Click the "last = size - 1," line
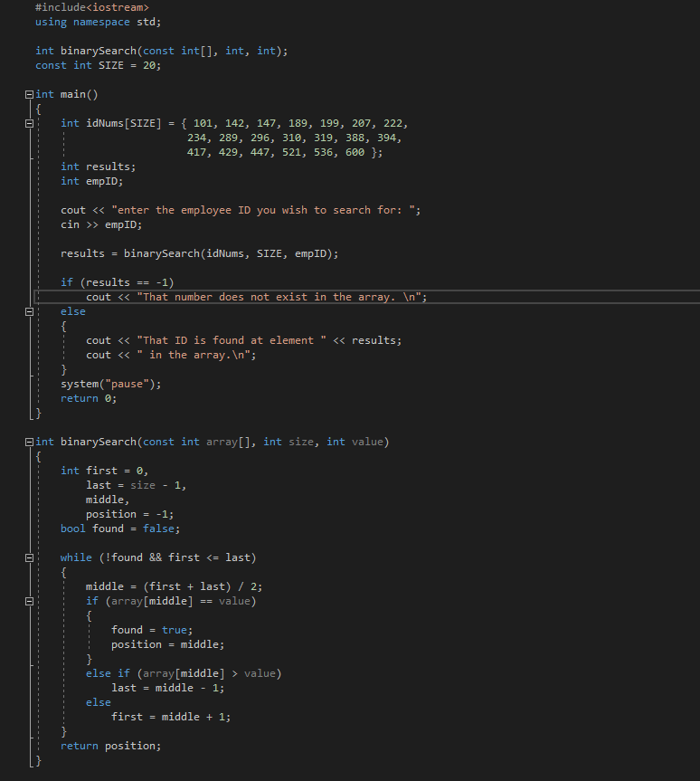The image size is (700, 781). (x=136, y=485)
